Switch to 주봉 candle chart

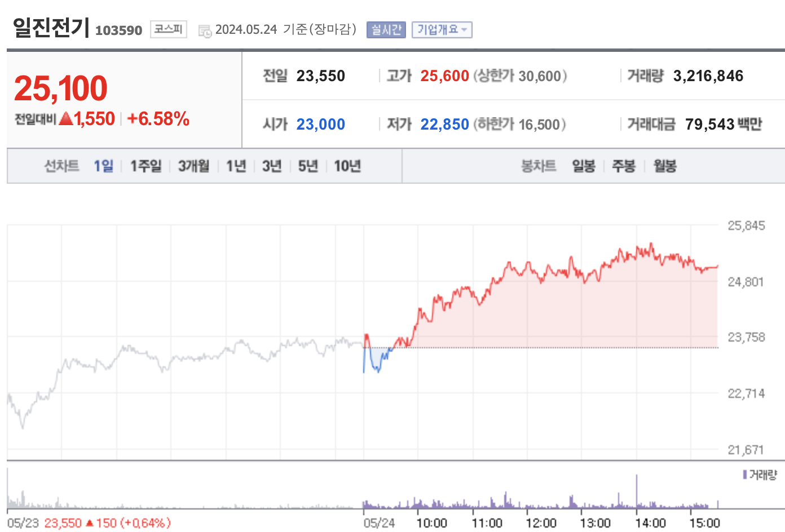coord(624,166)
